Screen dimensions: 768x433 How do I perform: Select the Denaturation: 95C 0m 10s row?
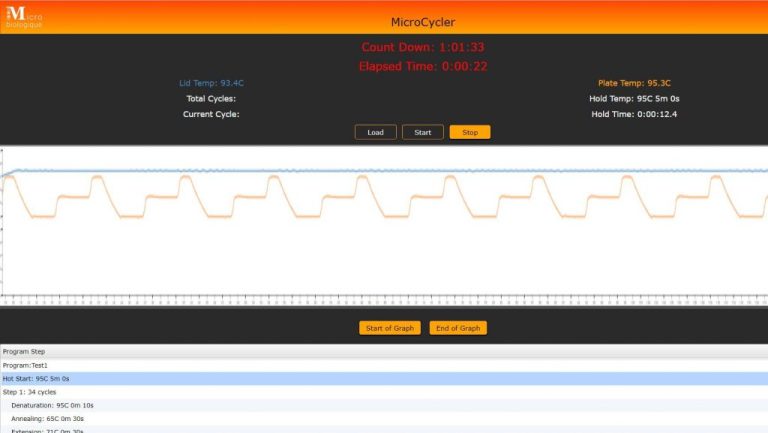(x=384, y=405)
